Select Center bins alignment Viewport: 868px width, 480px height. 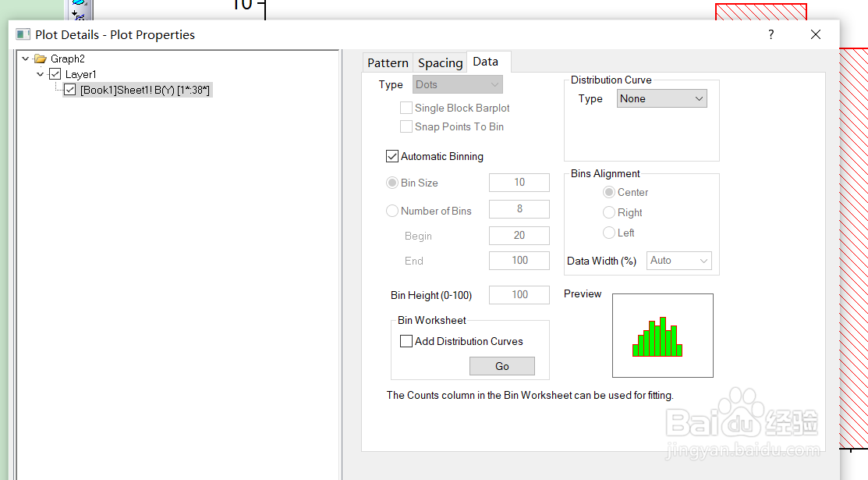[609, 192]
